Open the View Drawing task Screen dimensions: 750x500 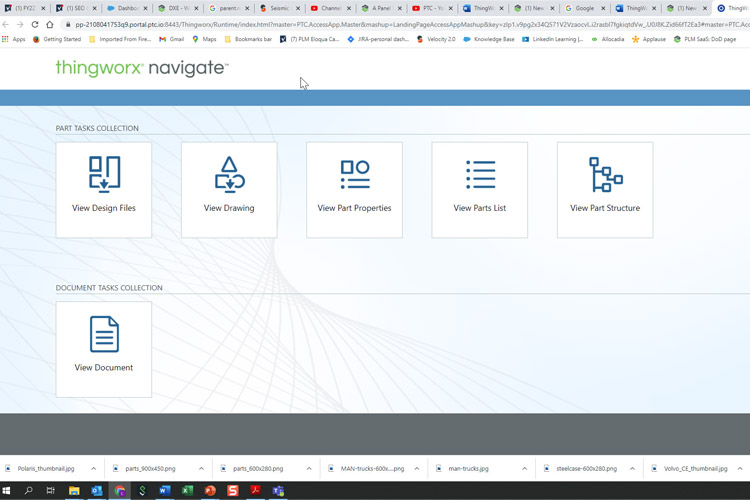click(229, 189)
